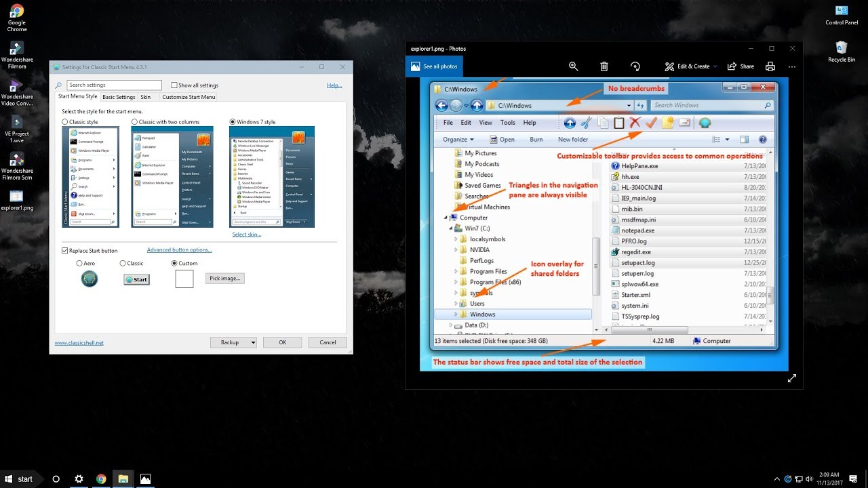Open the Recycle Bin on desktop
This screenshot has width=868, height=488.
(x=842, y=52)
